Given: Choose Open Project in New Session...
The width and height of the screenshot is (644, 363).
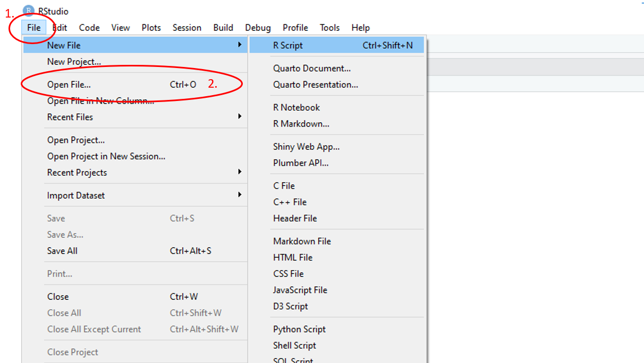Looking at the screenshot, I should click(x=135, y=156).
